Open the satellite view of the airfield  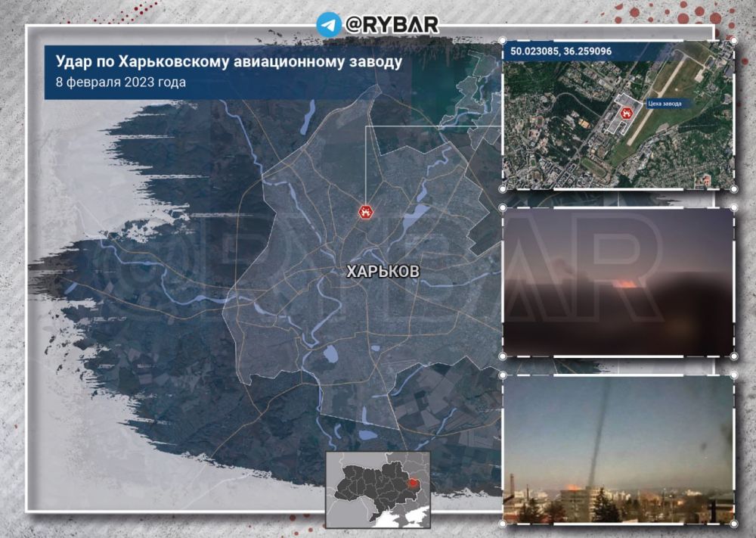618,114
